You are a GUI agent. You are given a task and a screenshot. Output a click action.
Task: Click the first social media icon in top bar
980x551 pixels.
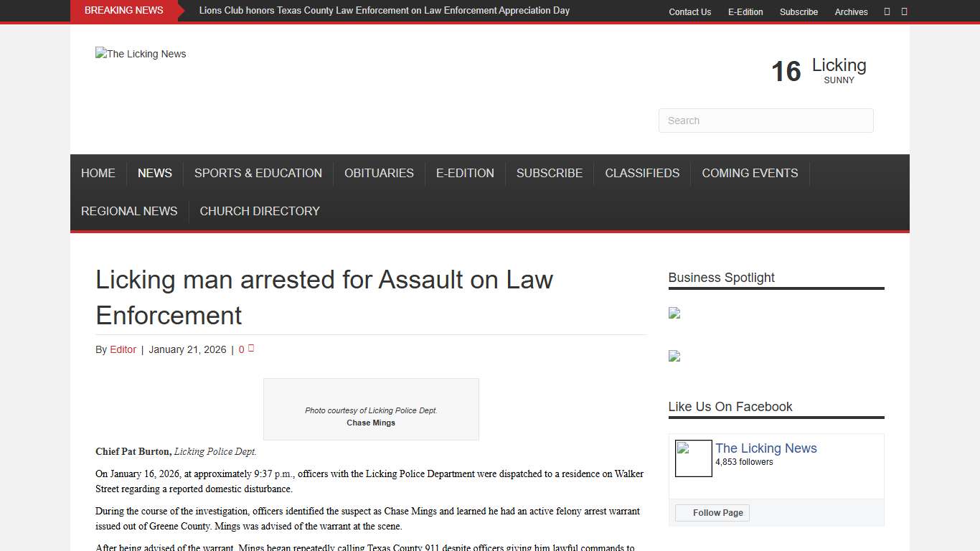click(x=887, y=11)
